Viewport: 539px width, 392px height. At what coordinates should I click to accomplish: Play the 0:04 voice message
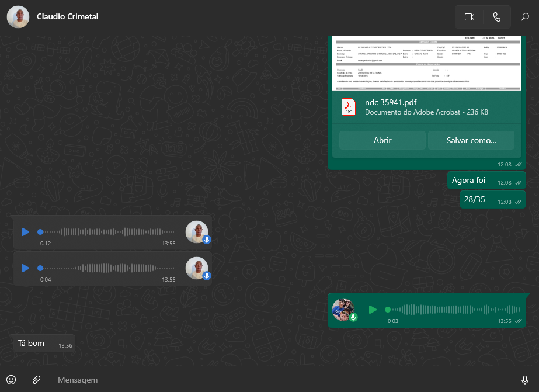(x=25, y=268)
